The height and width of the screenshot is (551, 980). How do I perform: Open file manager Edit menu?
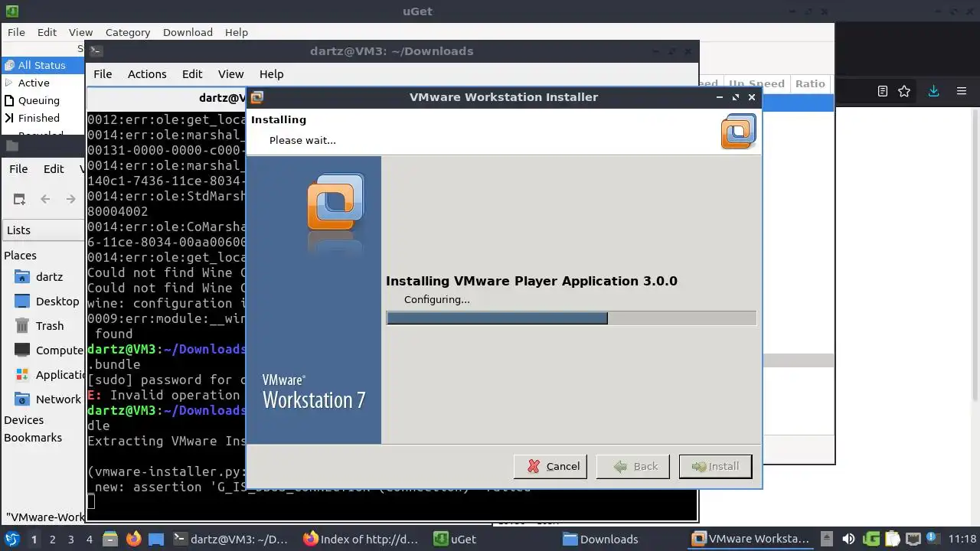[54, 169]
